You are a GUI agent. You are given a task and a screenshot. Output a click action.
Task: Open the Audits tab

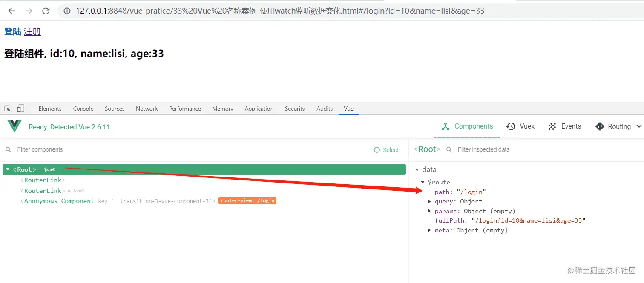(325, 109)
